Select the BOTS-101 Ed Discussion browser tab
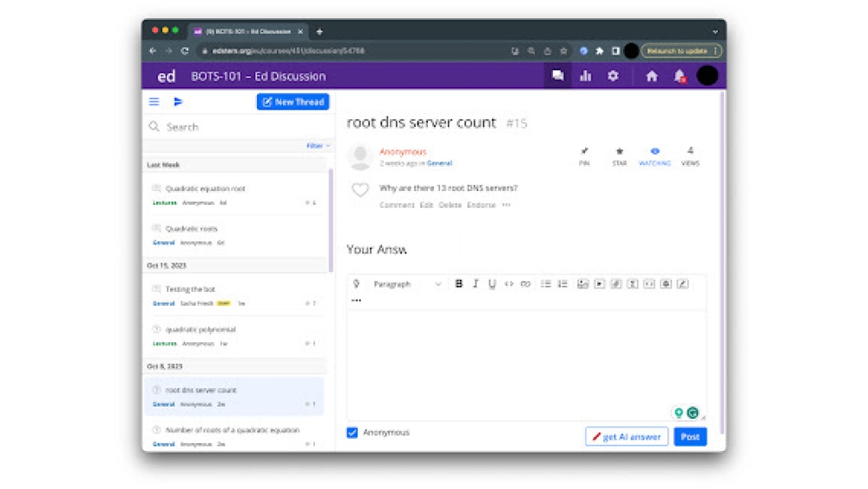868x489 pixels. pos(247,31)
